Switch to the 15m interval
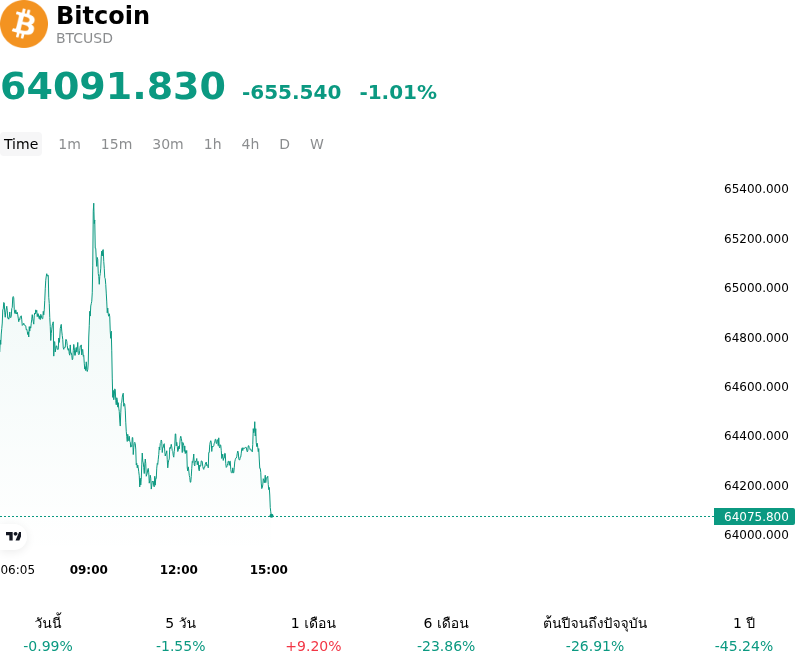 [116, 144]
